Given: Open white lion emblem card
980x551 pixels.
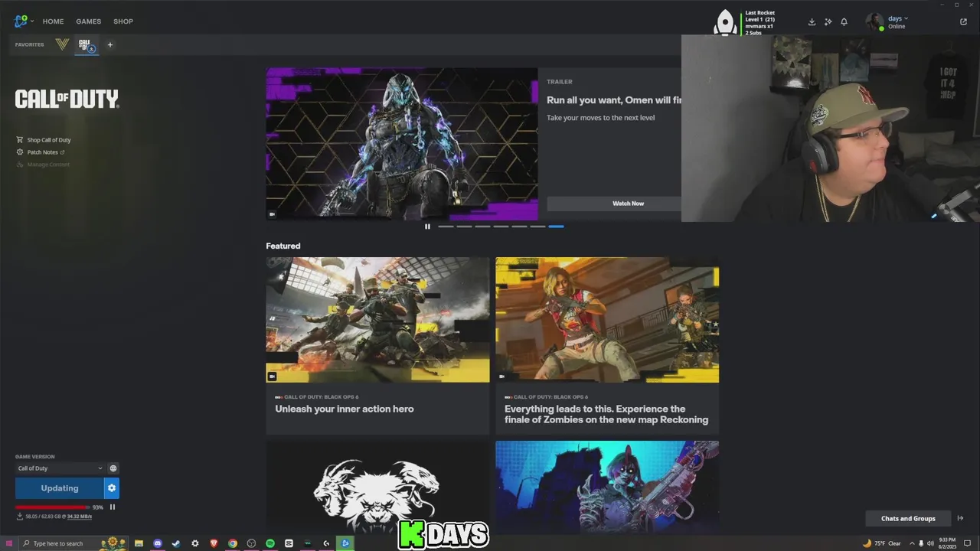Looking at the screenshot, I should (377, 485).
